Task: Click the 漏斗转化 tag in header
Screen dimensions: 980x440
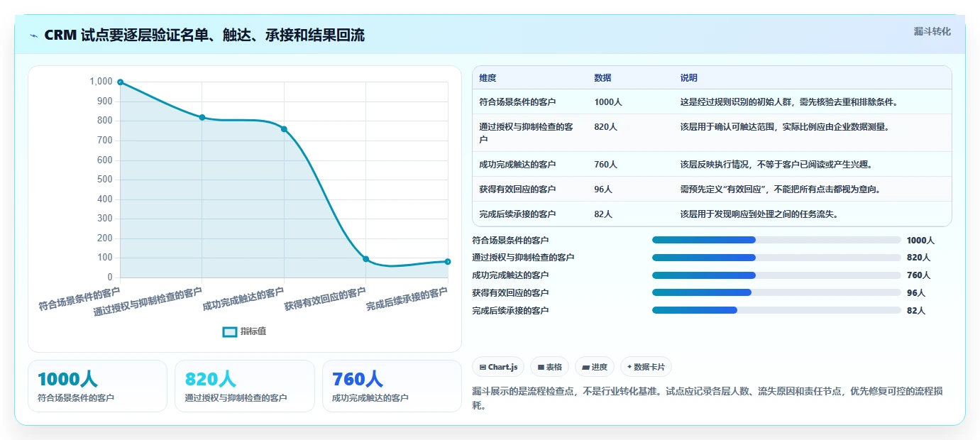Action: (932, 32)
